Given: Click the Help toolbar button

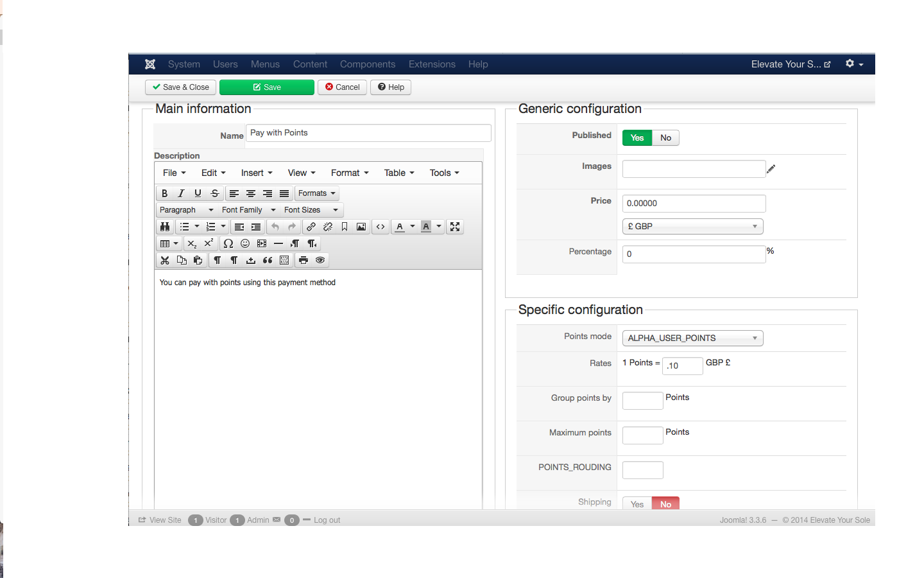Looking at the screenshot, I should 391,87.
